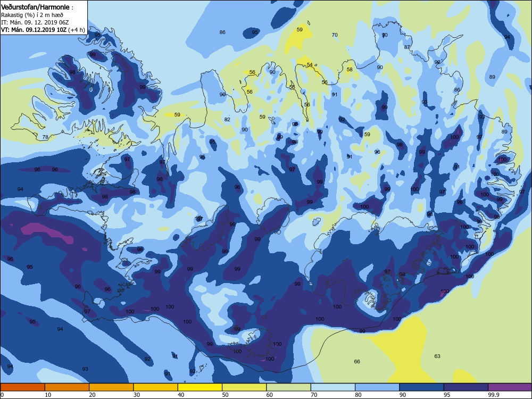The height and width of the screenshot is (399, 532).
Task: Pick the 95–99.9 navy legend swatch
Action: click(466, 387)
